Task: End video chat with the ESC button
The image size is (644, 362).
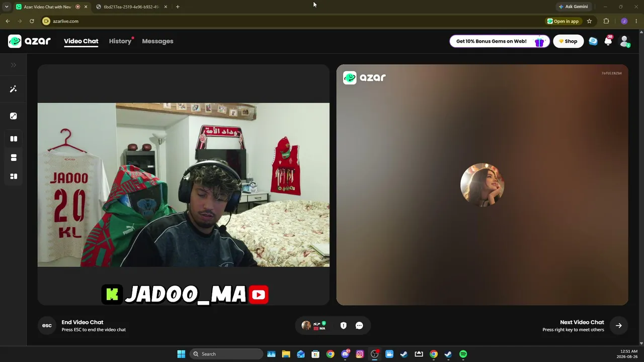Action: tap(47, 325)
